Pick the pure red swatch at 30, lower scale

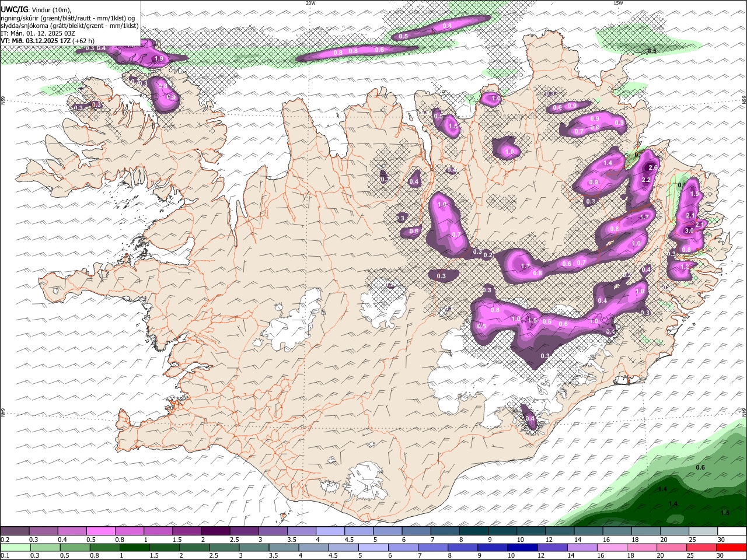point(731,548)
